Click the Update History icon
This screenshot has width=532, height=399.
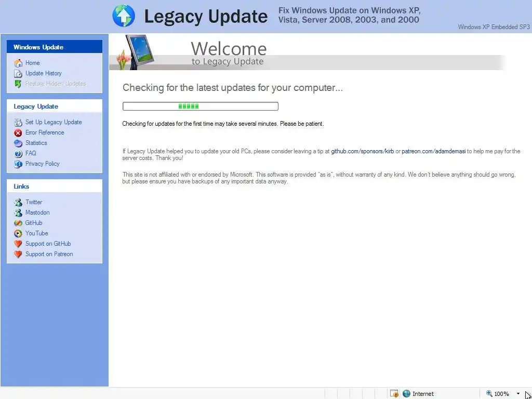(x=18, y=74)
